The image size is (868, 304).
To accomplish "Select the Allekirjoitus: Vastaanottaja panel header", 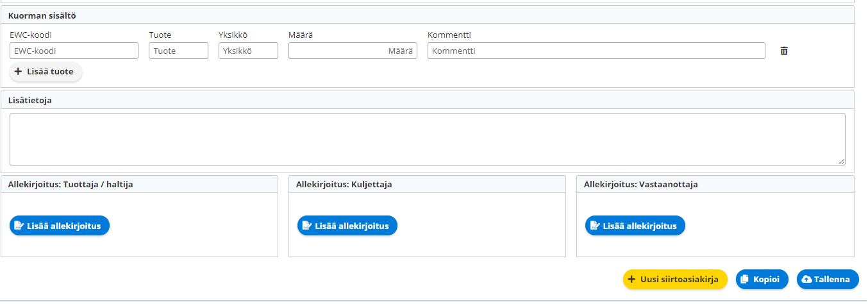I will coord(640,185).
